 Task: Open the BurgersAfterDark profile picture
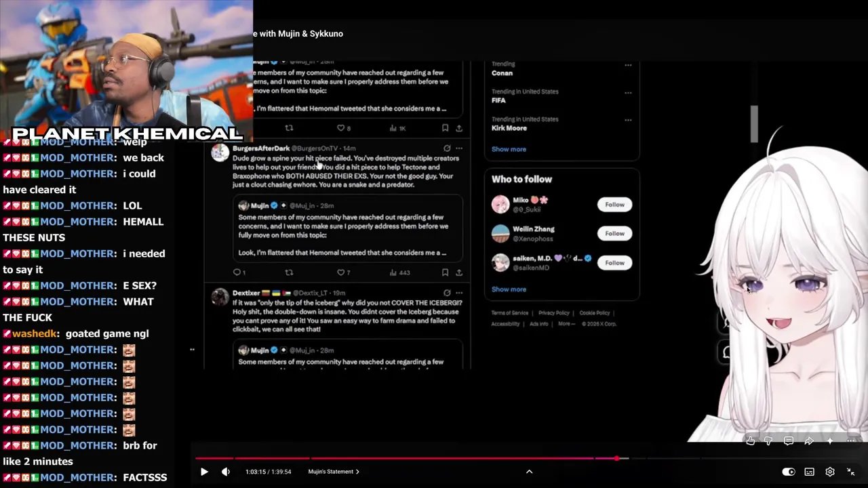click(x=220, y=152)
